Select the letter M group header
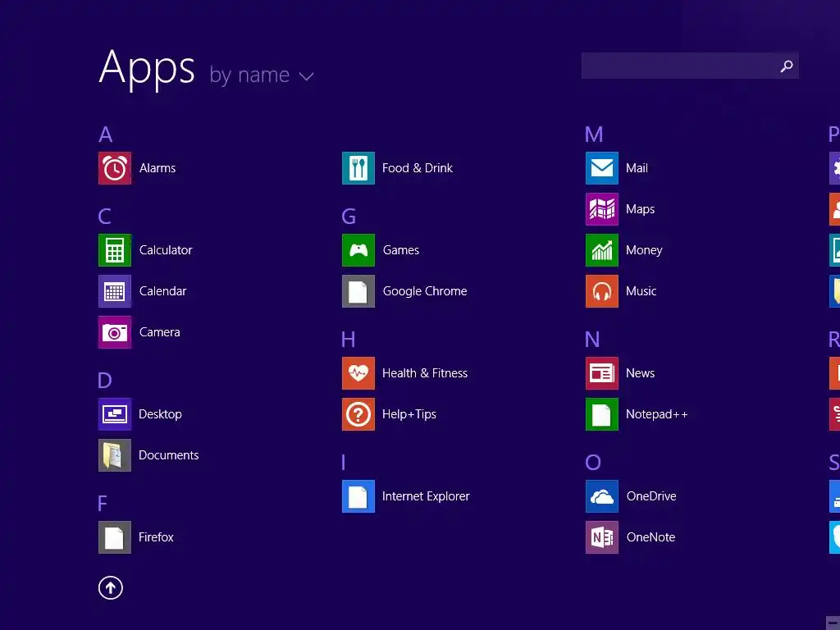840x630 pixels. pyautogui.click(x=594, y=135)
